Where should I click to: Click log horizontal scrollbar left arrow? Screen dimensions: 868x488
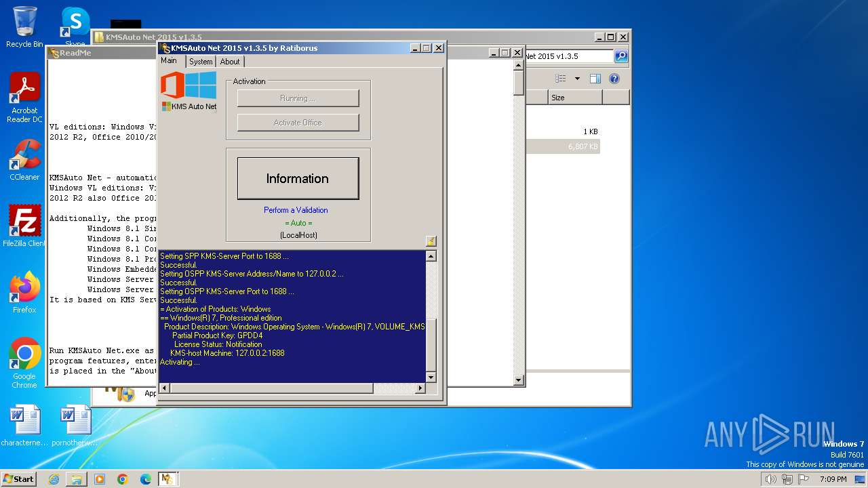pos(163,388)
